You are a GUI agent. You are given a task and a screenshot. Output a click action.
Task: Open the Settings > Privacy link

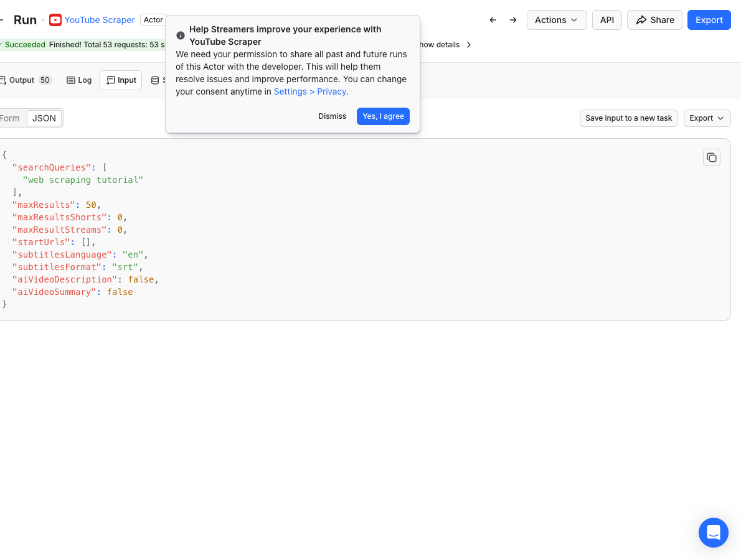click(x=310, y=91)
